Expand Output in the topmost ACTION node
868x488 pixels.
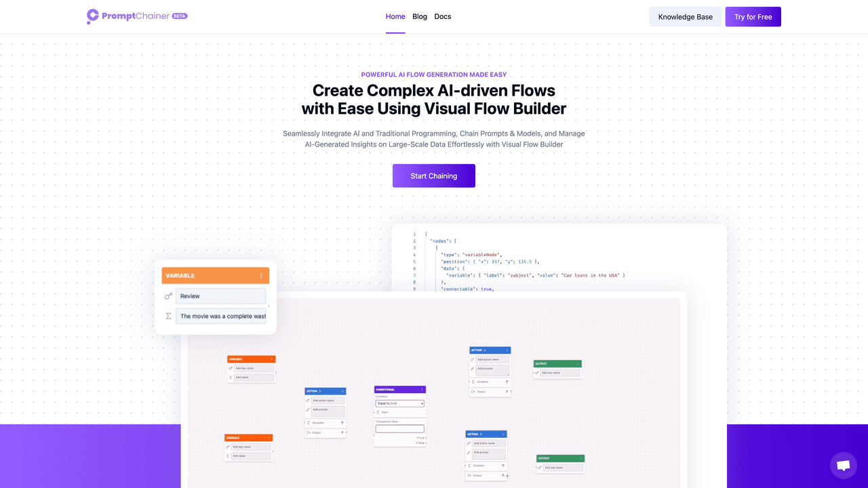[x=507, y=392]
